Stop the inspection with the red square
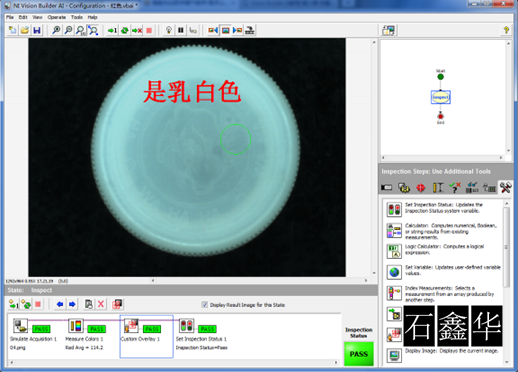 (x=149, y=30)
